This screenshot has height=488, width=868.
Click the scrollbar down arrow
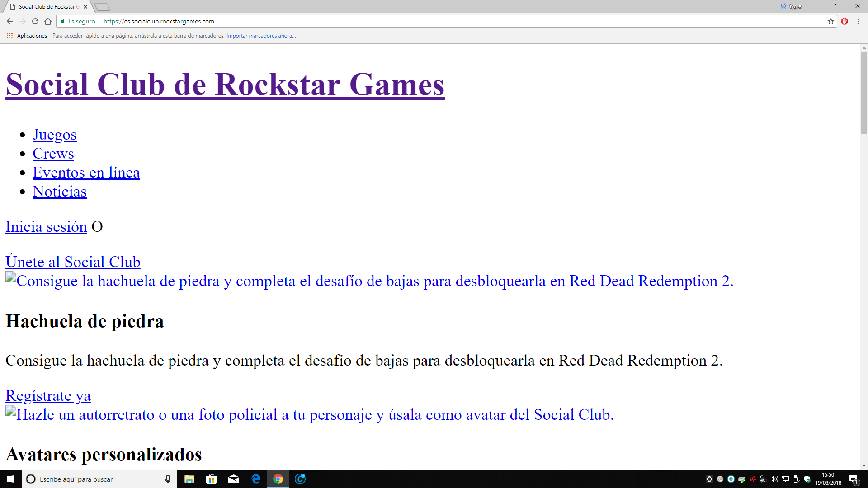864,466
